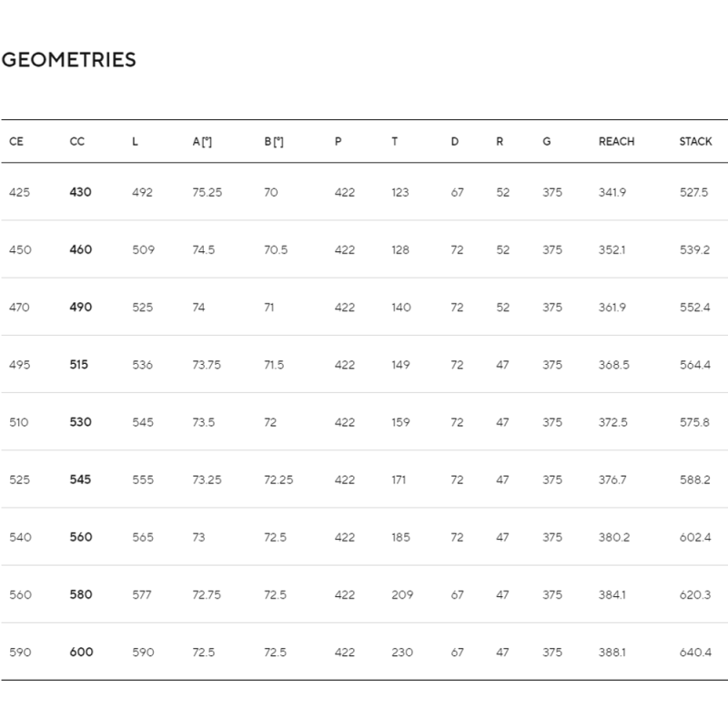Click the bold 530 size value
The width and height of the screenshot is (728, 728).
click(x=81, y=422)
